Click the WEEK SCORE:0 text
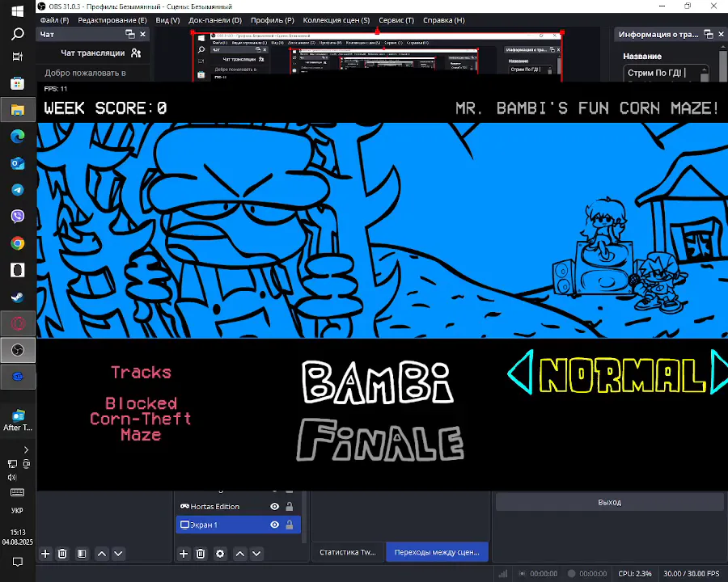Image resolution: width=728 pixels, height=582 pixels. pyautogui.click(x=105, y=108)
